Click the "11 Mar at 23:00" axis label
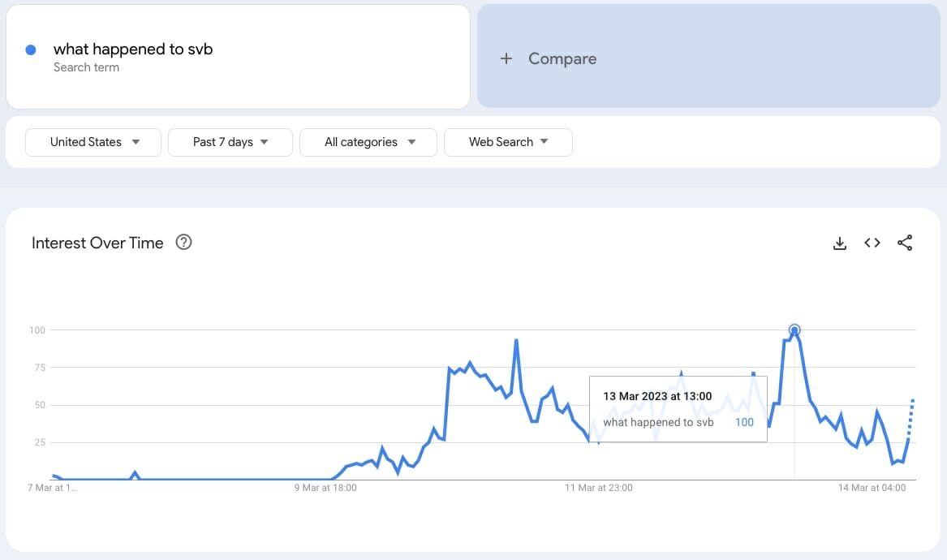This screenshot has width=947, height=560. tap(599, 488)
